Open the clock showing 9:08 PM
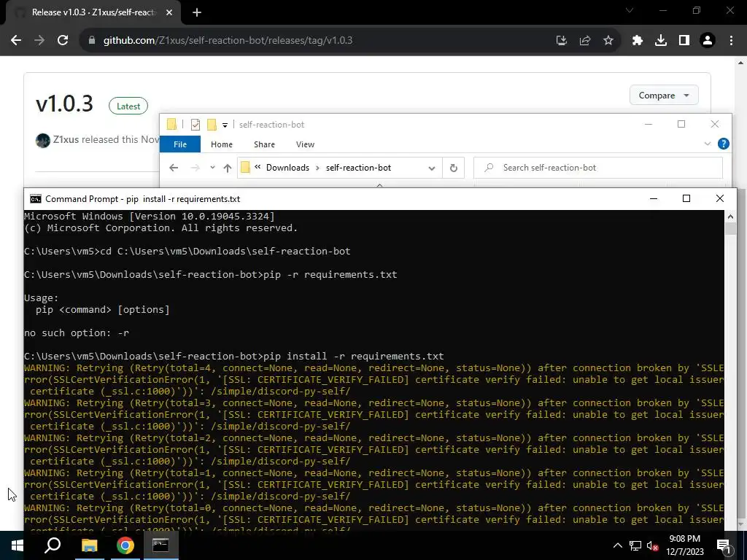The image size is (747, 560). tap(684, 545)
